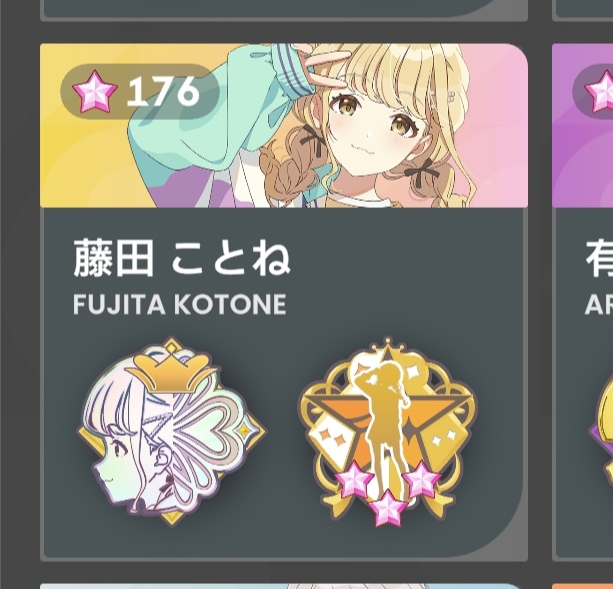The width and height of the screenshot is (613, 589).
Task: Click the cut-off gold badge on the adjacent card
Action: 601,432
